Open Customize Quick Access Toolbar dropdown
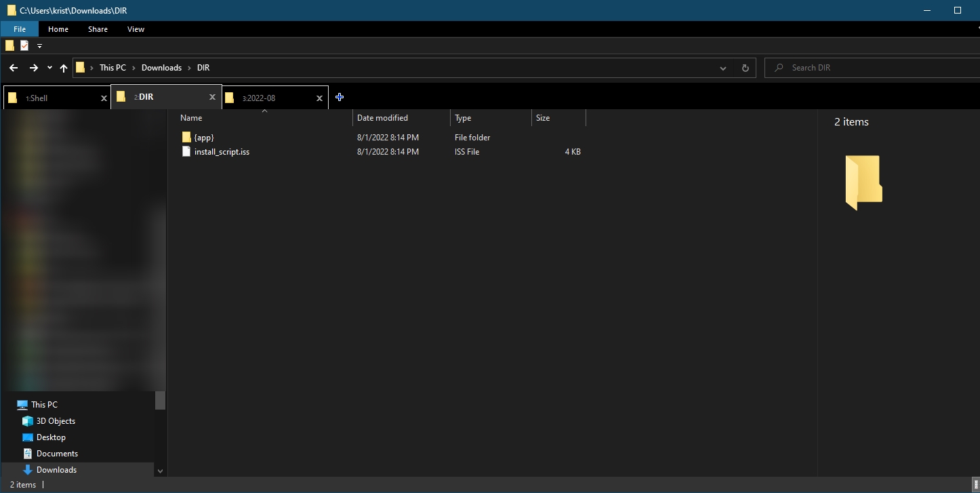 (x=39, y=45)
